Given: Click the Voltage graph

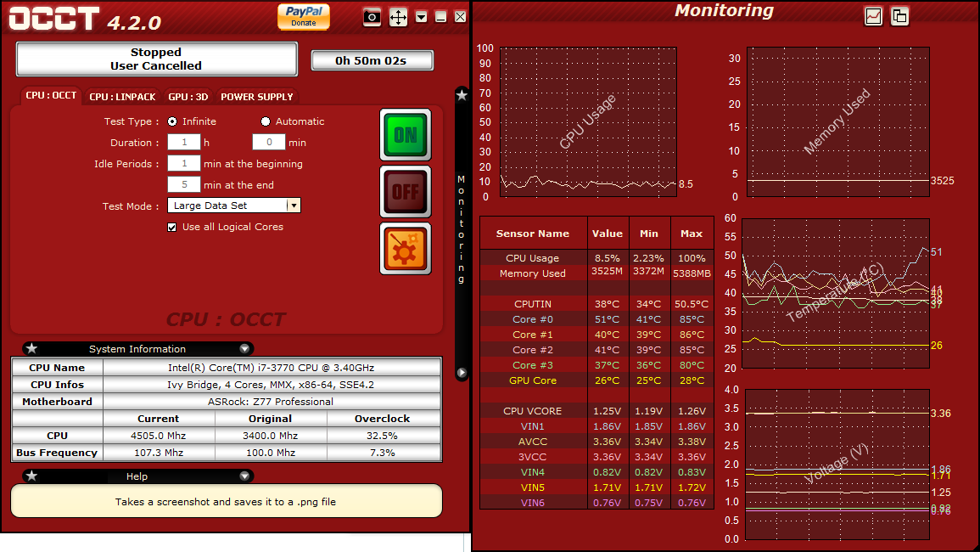Looking at the screenshot, I should pos(837,465).
